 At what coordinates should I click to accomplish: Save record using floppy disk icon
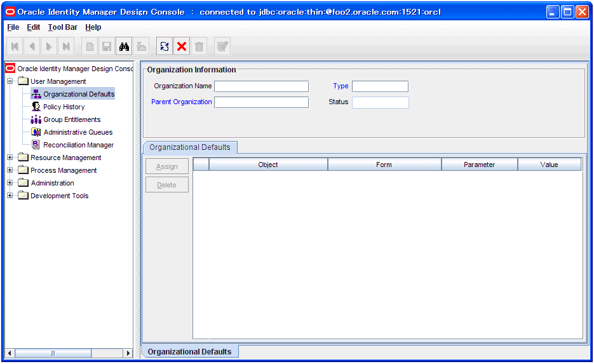(x=107, y=46)
